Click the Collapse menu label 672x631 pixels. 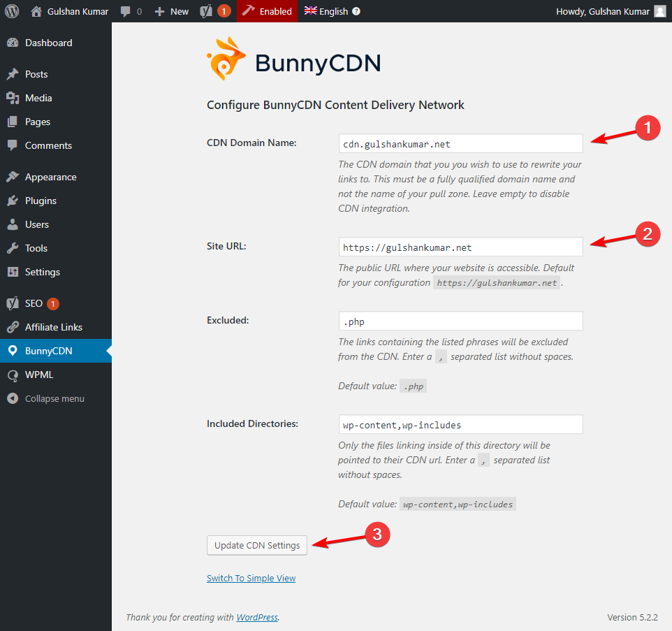pos(55,399)
